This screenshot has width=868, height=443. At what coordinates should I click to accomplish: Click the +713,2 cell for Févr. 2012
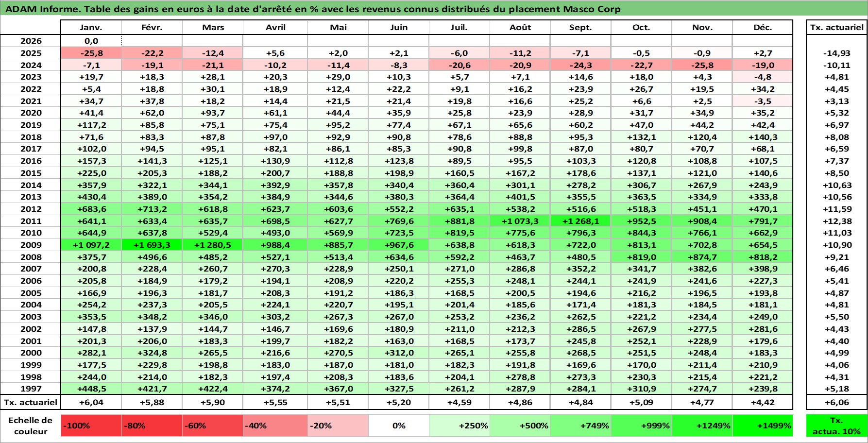click(x=152, y=209)
